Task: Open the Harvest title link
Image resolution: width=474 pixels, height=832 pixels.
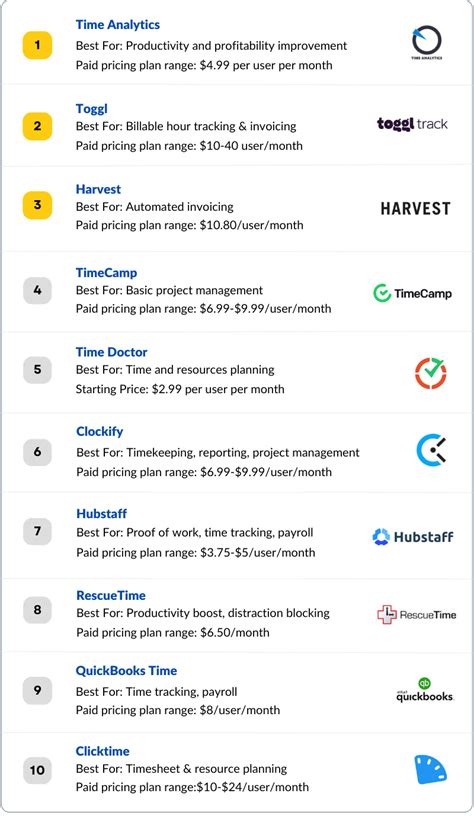Action: pos(98,189)
